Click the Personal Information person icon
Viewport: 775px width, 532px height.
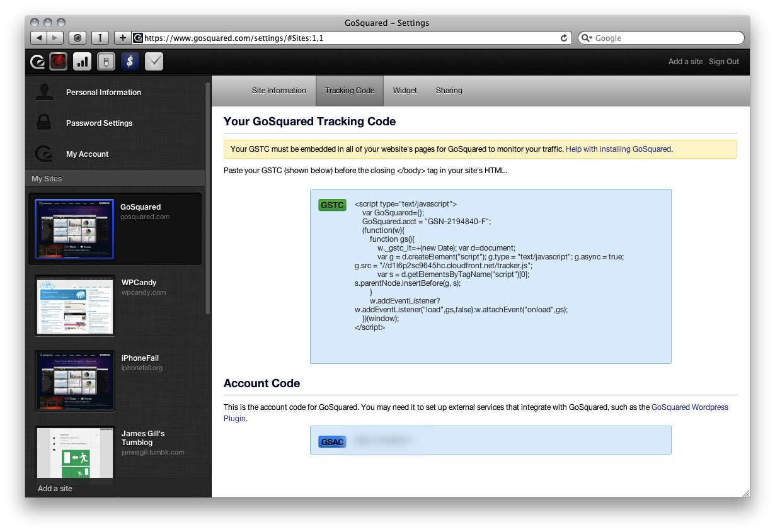(44, 92)
